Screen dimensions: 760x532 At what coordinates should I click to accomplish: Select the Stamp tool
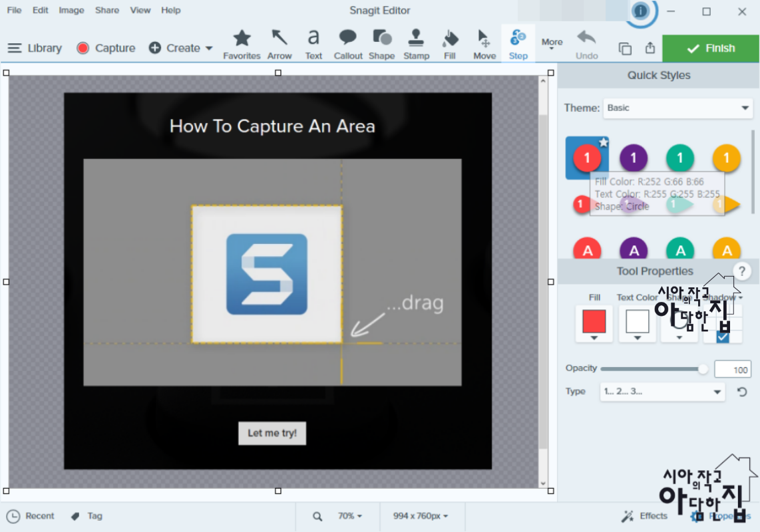(x=416, y=44)
